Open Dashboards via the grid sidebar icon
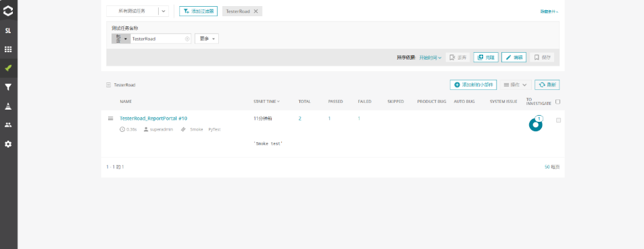The width and height of the screenshot is (644, 249). [8, 49]
